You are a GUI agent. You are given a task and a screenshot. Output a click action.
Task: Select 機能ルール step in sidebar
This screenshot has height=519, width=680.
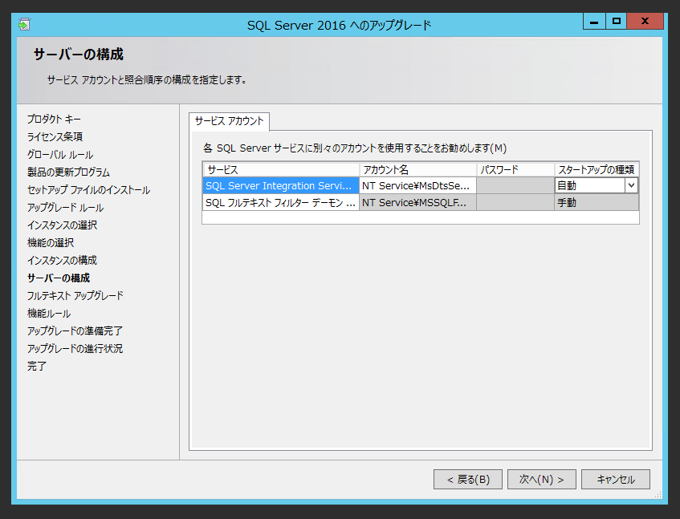[49, 313]
